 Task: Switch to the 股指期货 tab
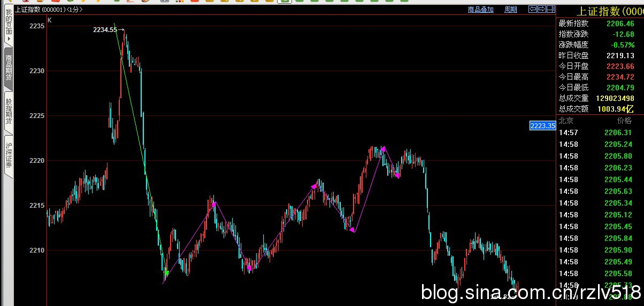click(9, 111)
